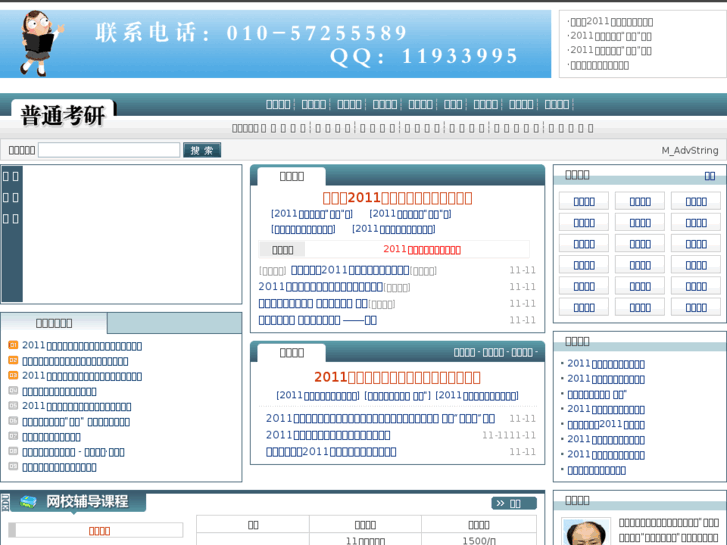This screenshot has height=545, width=727.
Task: Click the gray 08 rank badge
Action: [13, 451]
